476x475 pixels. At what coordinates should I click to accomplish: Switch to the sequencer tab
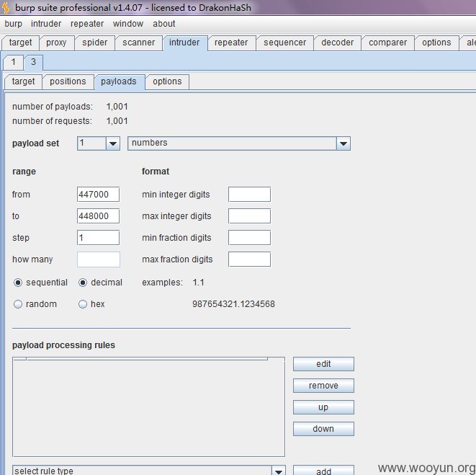[x=284, y=43]
